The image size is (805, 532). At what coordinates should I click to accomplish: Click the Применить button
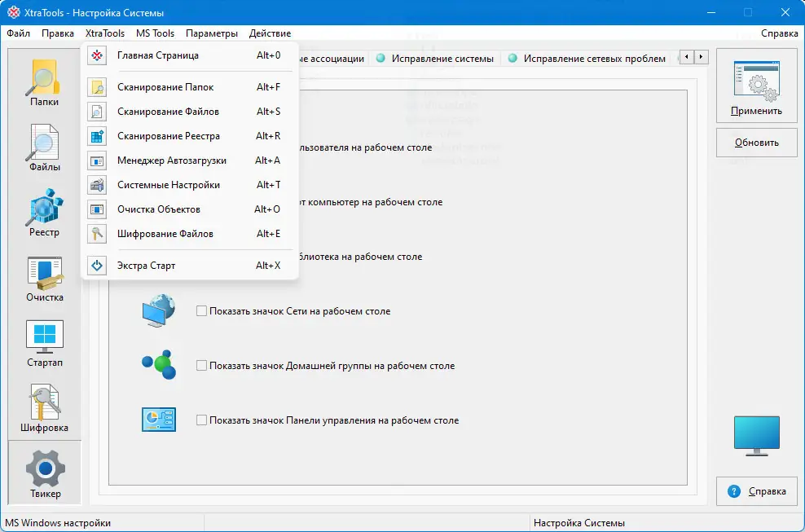point(756,86)
